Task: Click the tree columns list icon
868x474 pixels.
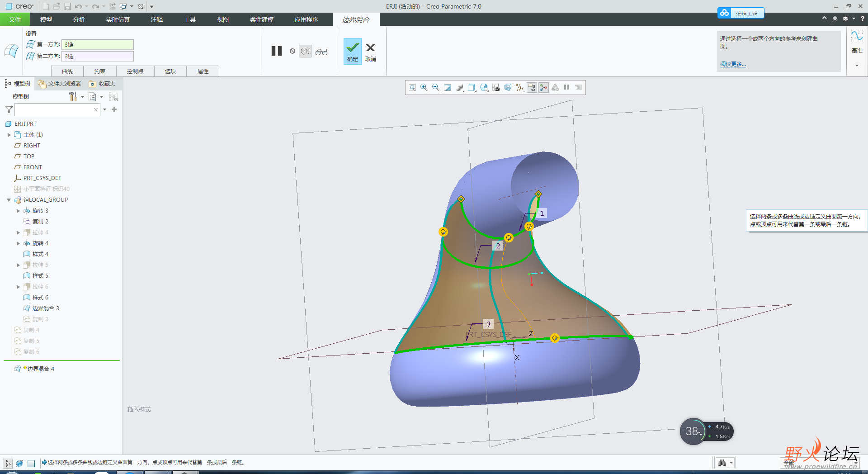Action: point(92,97)
